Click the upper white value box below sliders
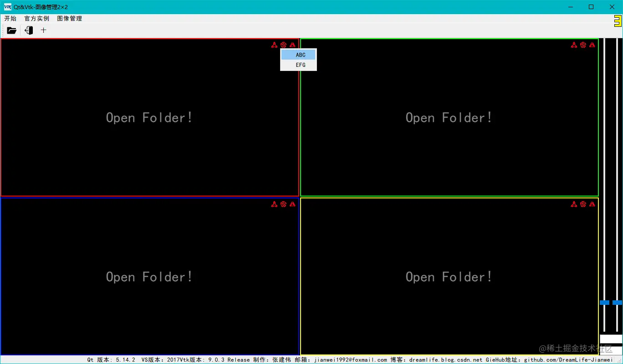 tap(611, 339)
